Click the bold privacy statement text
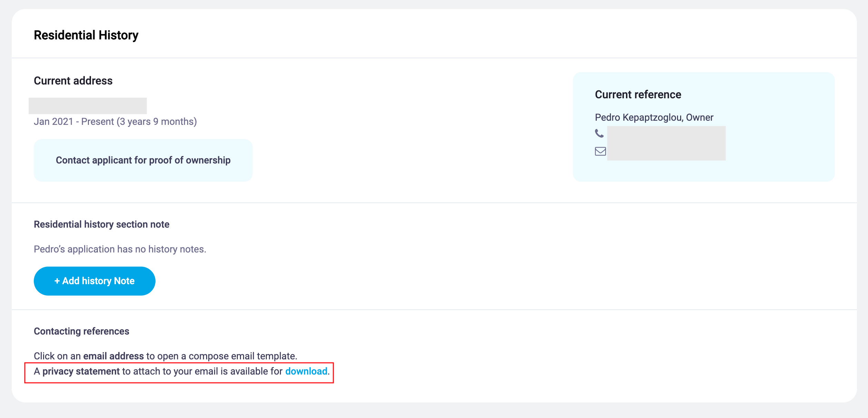Image resolution: width=868 pixels, height=418 pixels. (x=81, y=371)
